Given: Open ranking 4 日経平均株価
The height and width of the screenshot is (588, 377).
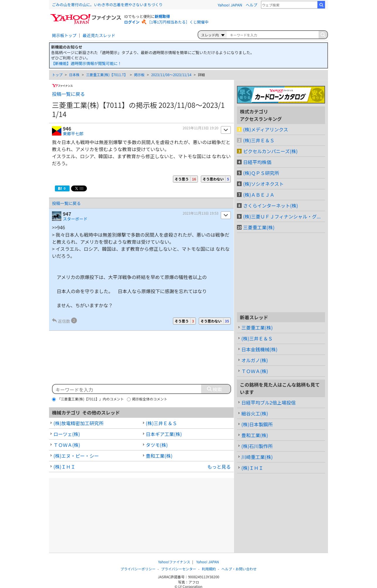Looking at the screenshot, I should [x=257, y=162].
